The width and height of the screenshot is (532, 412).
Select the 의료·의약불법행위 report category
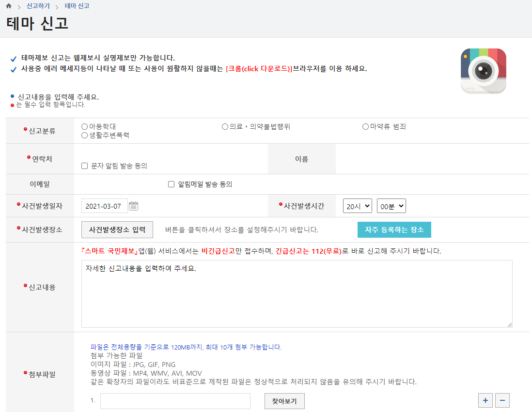pyautogui.click(x=224, y=126)
